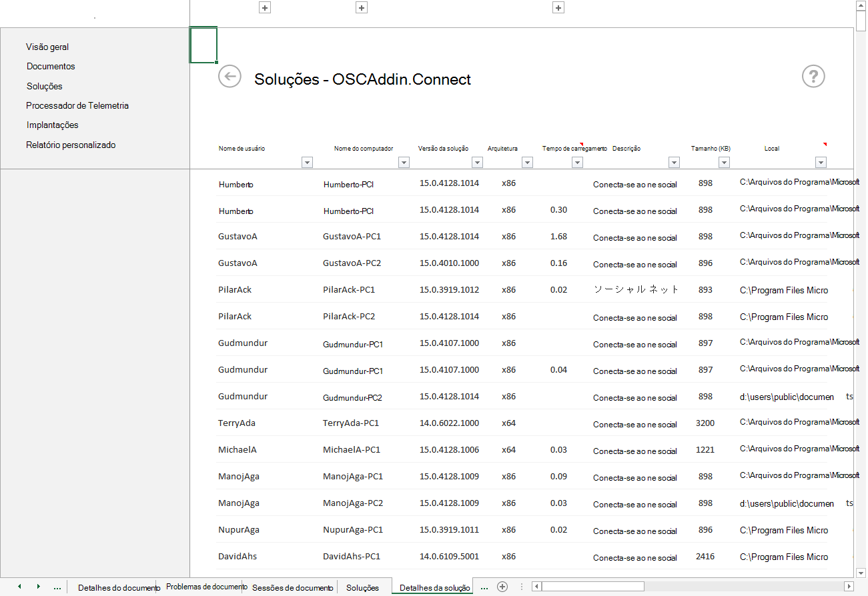This screenshot has height=596, width=868.
Task: Select version cell 14.0.6109.5001
Action: 449,557
